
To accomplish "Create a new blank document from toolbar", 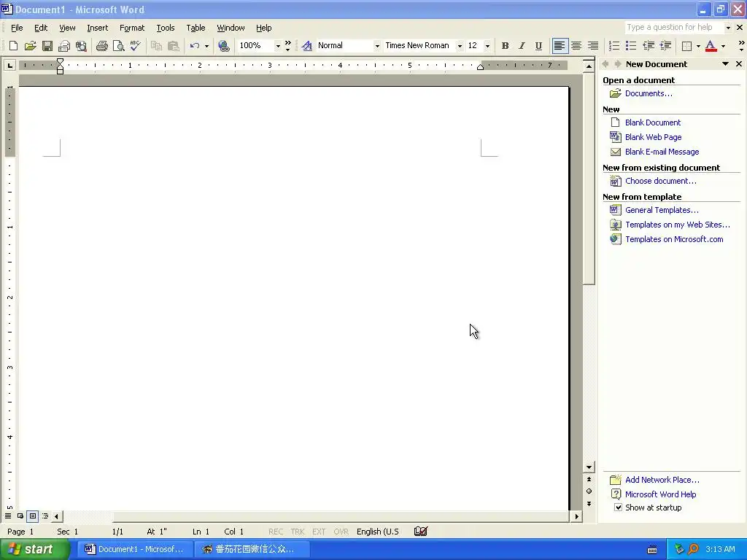I will point(13,46).
